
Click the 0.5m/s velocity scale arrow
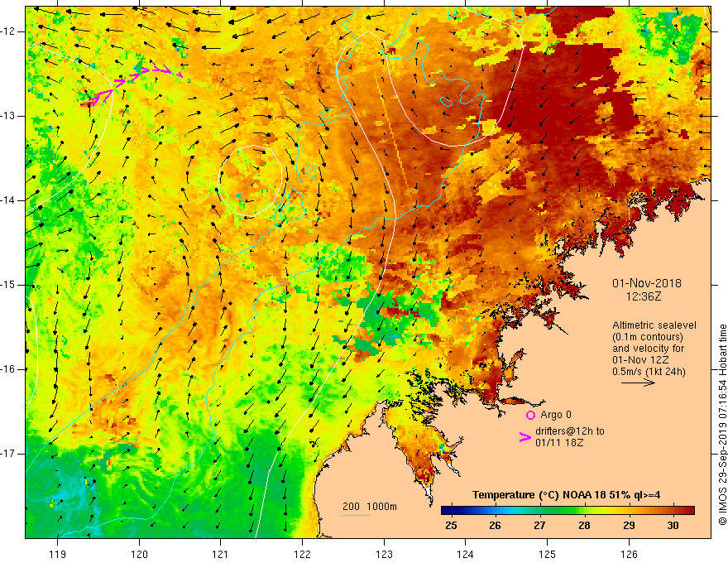[x=638, y=383]
